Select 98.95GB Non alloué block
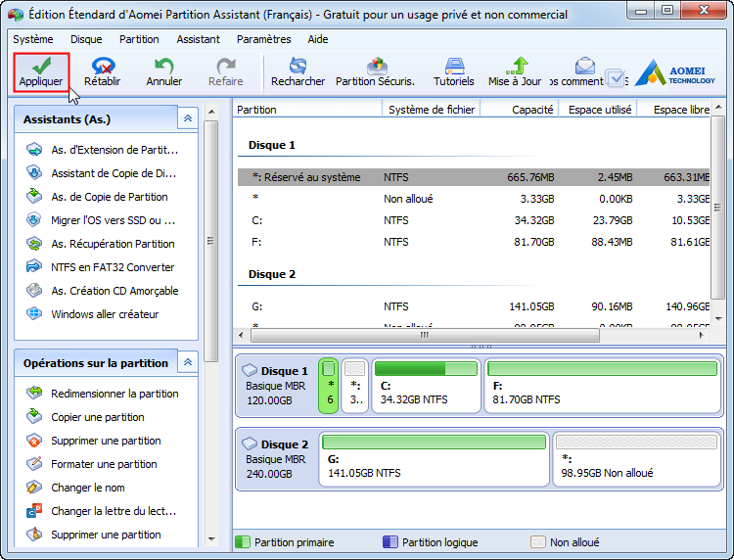The image size is (734, 560). tap(636, 459)
